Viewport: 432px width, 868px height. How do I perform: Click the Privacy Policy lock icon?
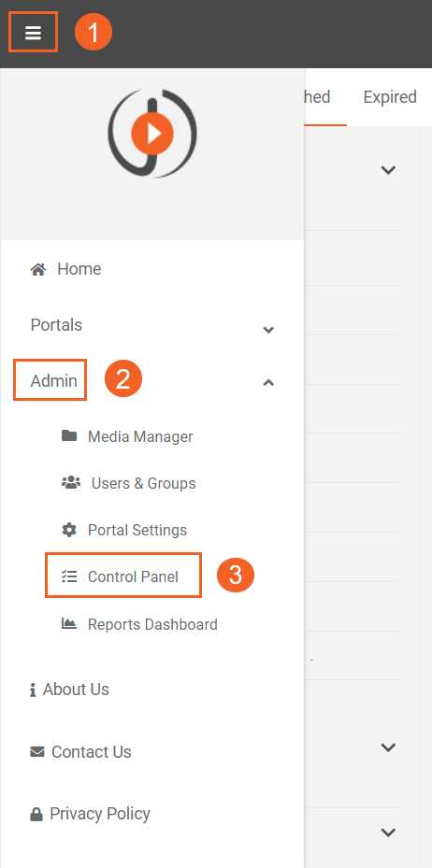tap(36, 815)
